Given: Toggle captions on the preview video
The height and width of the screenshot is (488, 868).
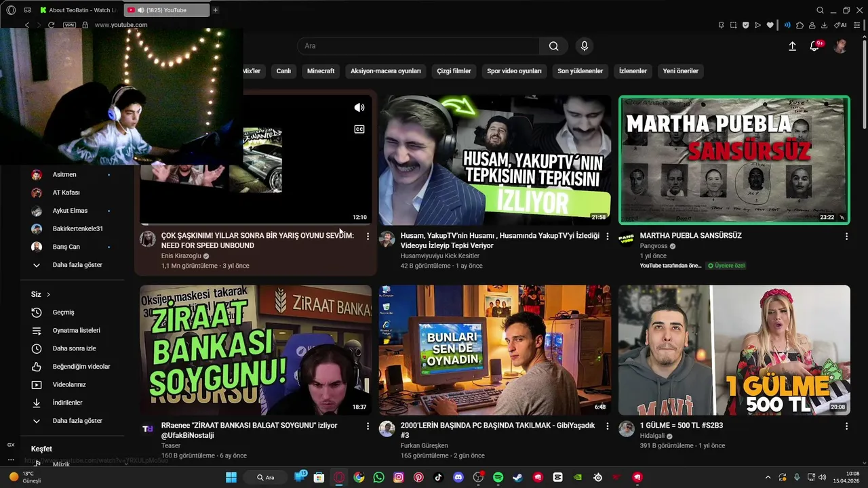Looking at the screenshot, I should point(359,129).
